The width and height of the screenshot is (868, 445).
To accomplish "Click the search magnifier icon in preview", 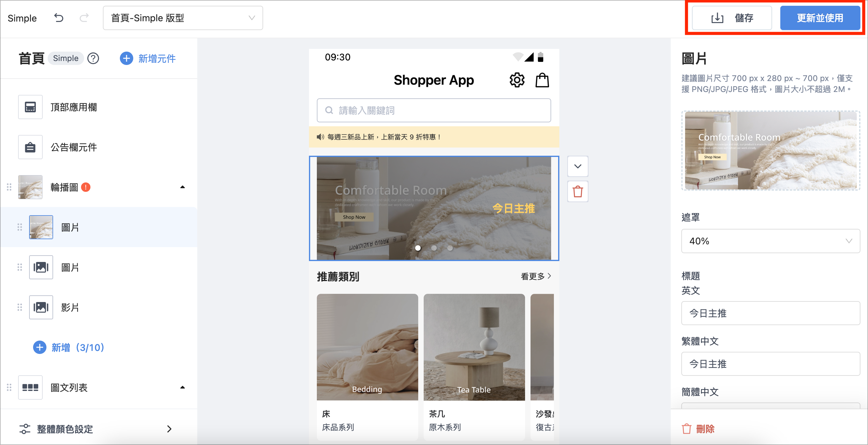I will tap(329, 110).
